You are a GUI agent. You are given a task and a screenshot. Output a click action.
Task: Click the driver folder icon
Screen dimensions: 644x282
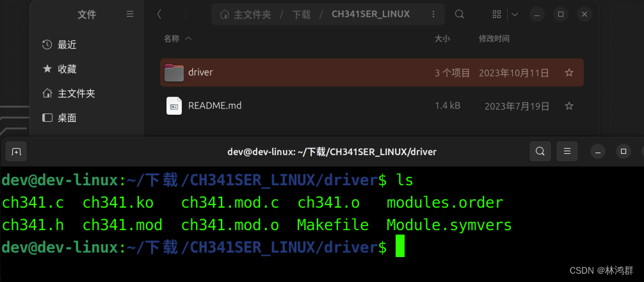pyautogui.click(x=174, y=73)
